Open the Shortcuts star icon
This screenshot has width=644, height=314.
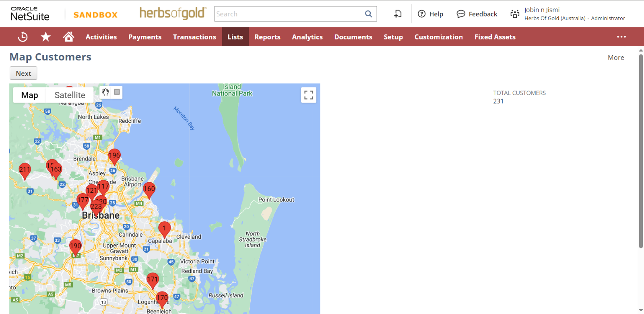tap(45, 37)
